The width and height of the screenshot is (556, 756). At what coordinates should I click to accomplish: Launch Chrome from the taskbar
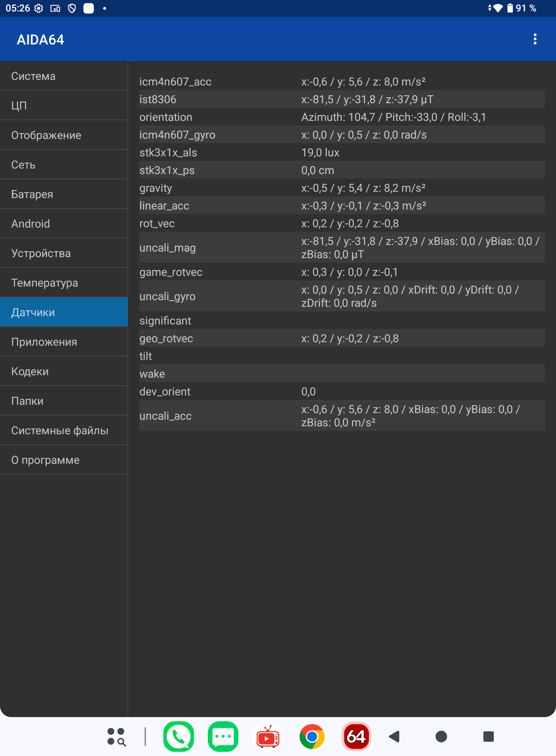(x=312, y=736)
